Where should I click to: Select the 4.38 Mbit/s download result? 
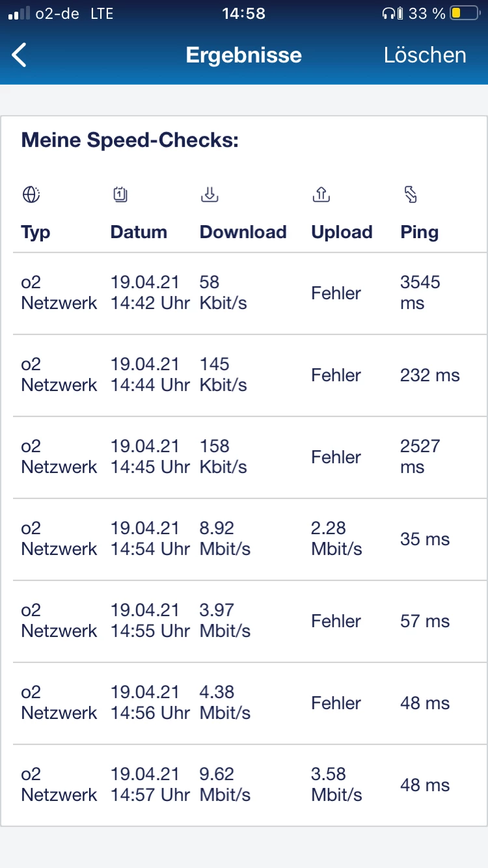[x=244, y=703]
